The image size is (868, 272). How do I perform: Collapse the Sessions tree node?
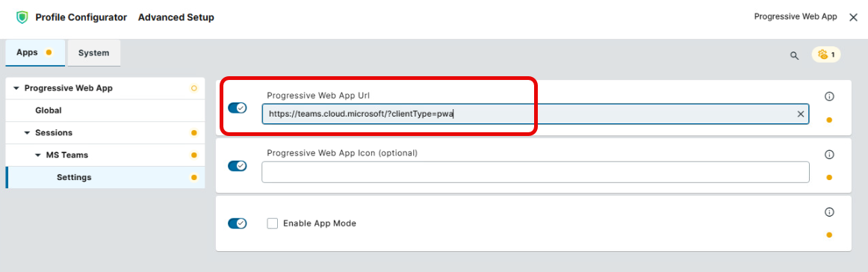point(27,133)
